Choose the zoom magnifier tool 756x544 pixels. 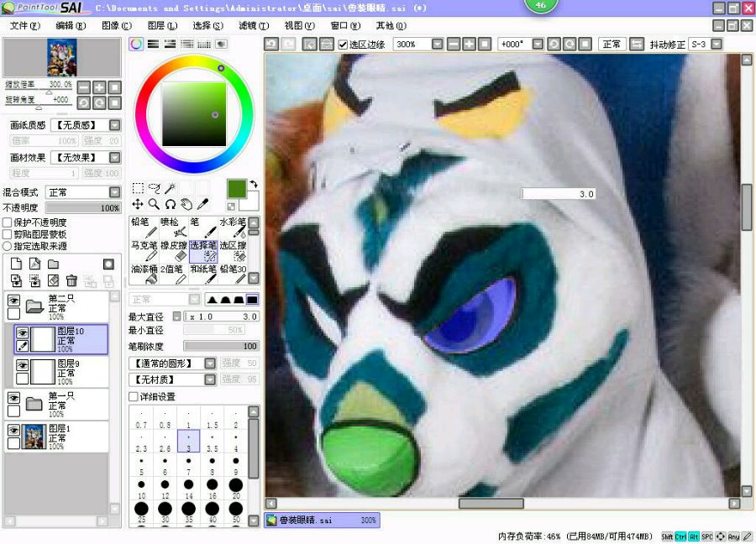[x=154, y=204]
